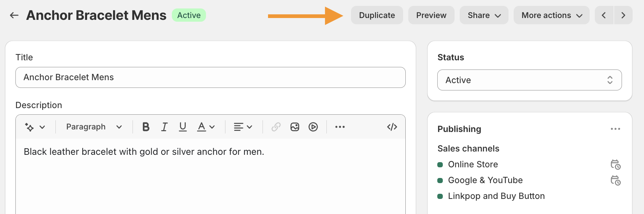Toggle underline formatting
Screen dimensions: 644x214
coord(183,127)
